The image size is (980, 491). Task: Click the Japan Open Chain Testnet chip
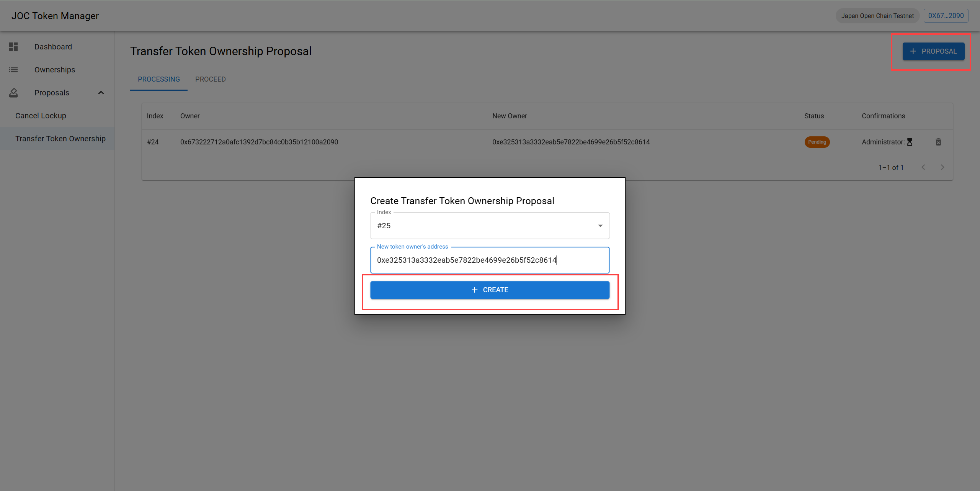tap(877, 16)
